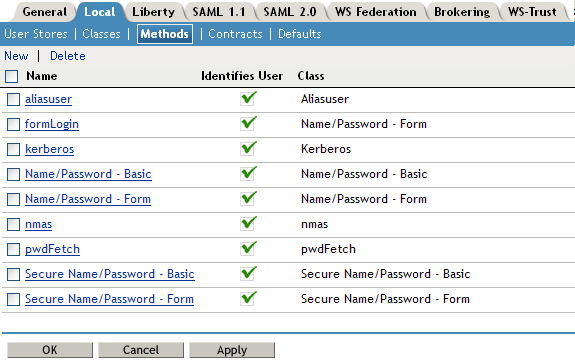Click New to create a method
This screenshot has width=575, height=360.
(x=16, y=56)
